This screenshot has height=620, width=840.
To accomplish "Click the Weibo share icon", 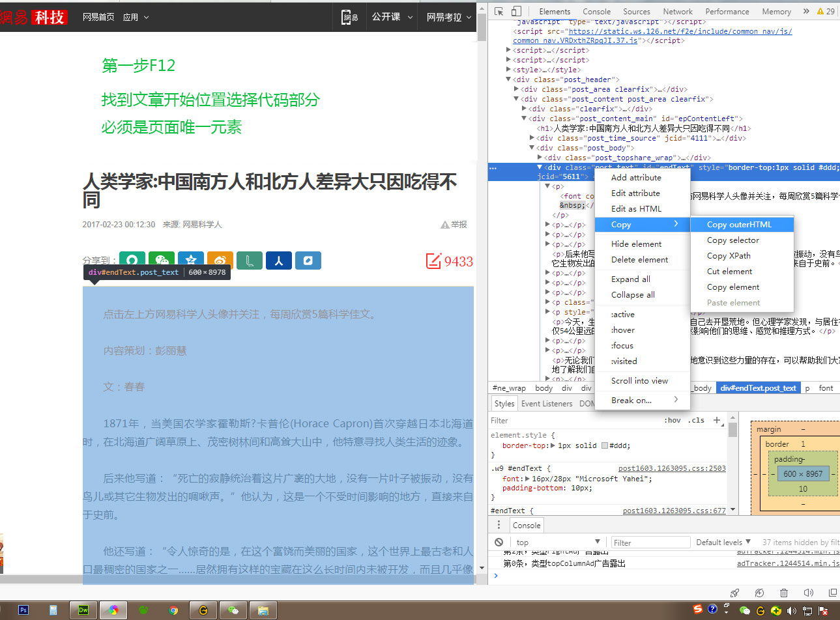I will 220,261.
